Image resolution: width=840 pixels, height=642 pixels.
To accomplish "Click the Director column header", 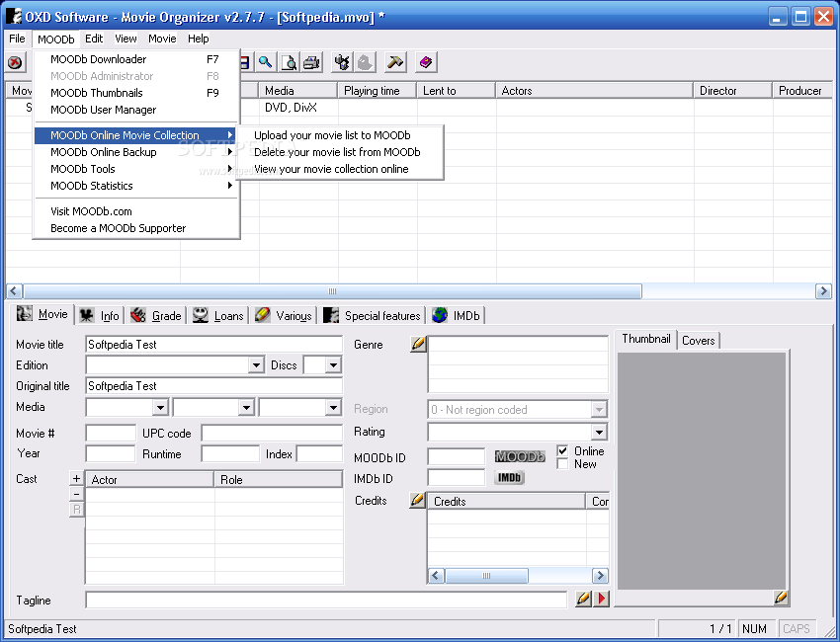I will click(x=733, y=91).
